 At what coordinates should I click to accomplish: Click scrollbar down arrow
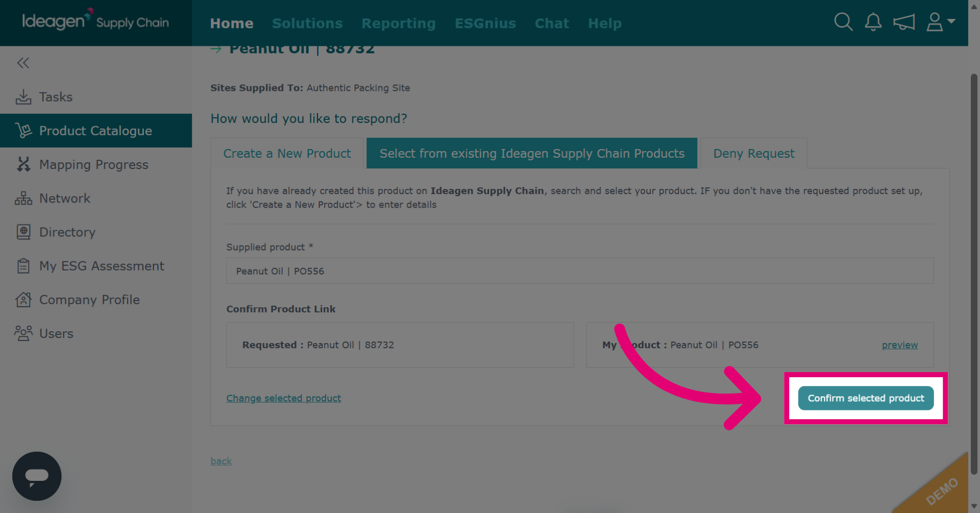(974, 506)
